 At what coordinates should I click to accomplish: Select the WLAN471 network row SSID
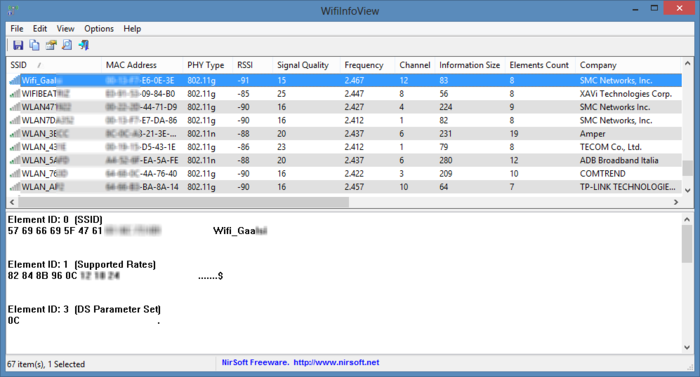pyautogui.click(x=46, y=107)
